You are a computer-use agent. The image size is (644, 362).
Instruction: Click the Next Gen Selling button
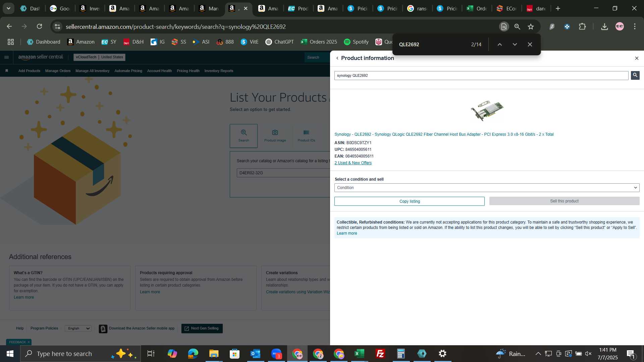[202, 328]
